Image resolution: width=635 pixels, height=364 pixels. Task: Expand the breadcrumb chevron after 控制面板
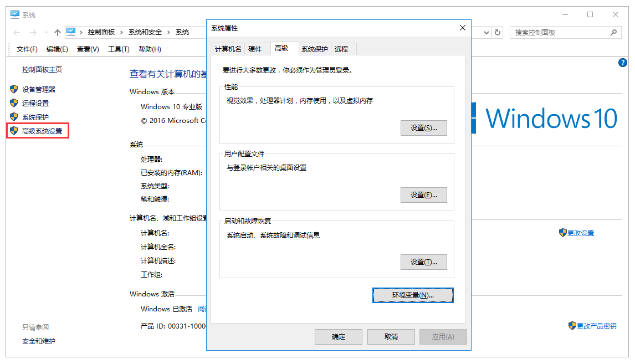click(121, 32)
